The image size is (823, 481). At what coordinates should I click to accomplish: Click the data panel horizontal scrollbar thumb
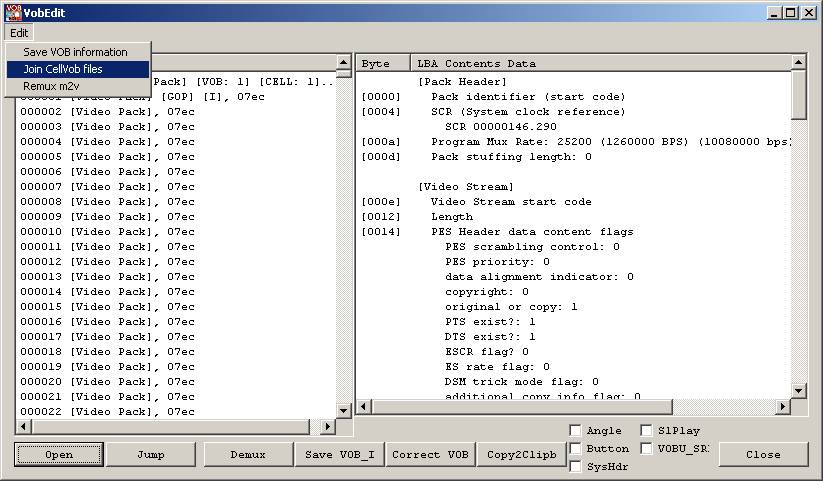click(x=522, y=406)
